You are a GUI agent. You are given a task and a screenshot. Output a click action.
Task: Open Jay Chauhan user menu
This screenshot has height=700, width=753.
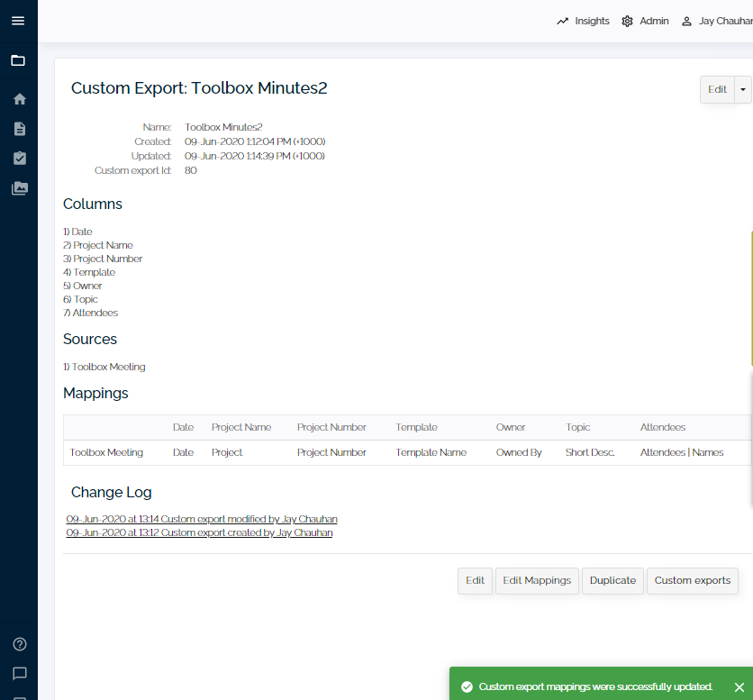717,21
